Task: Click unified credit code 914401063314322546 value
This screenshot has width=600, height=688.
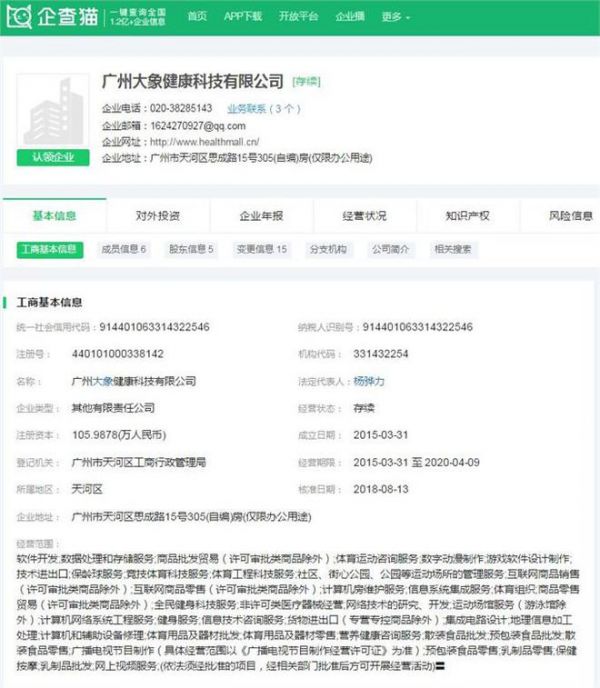Action: click(x=154, y=327)
